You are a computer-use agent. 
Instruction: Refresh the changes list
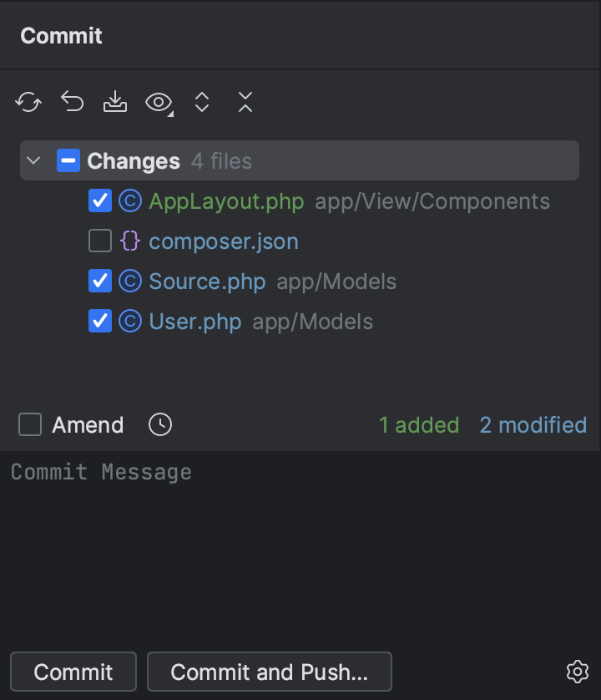pyautogui.click(x=28, y=102)
